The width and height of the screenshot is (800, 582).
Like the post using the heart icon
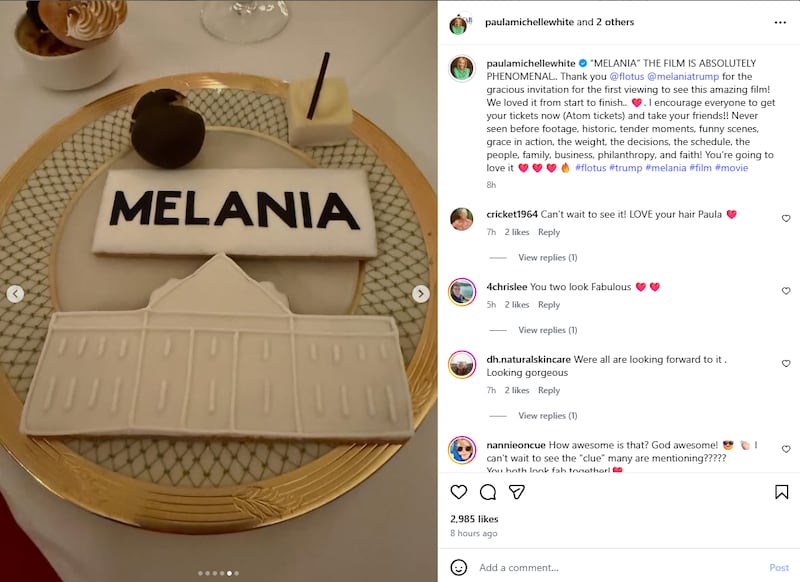click(x=458, y=492)
